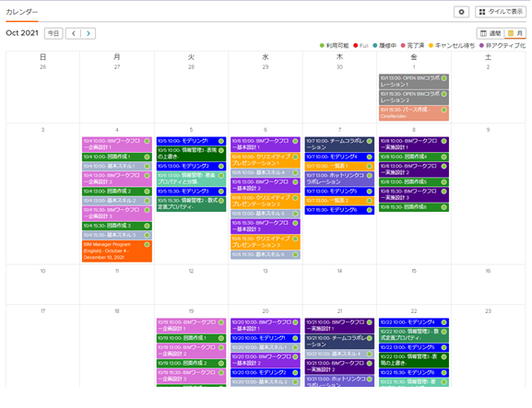Toggle タイルで表示 display mode
The width and height of the screenshot is (532, 408).
pos(501,12)
